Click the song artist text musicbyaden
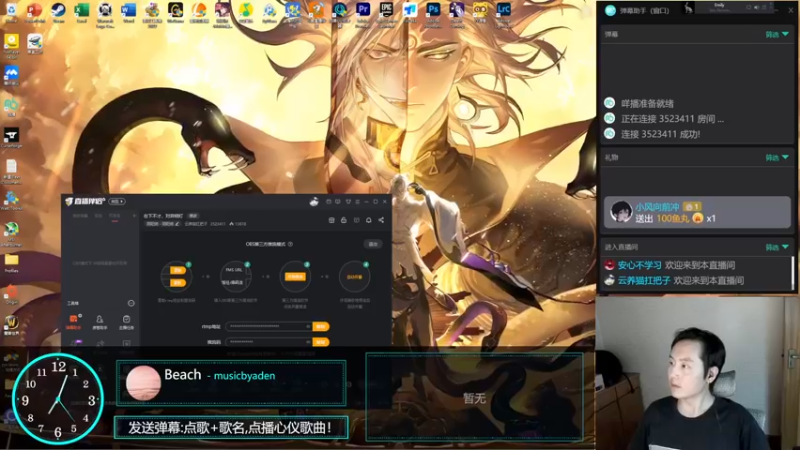The width and height of the screenshot is (800, 450). [244, 376]
